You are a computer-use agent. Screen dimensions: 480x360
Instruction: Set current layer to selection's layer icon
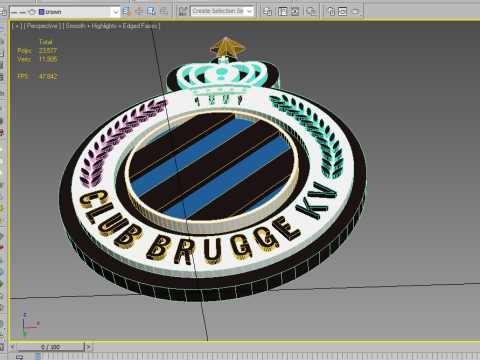[164, 12]
